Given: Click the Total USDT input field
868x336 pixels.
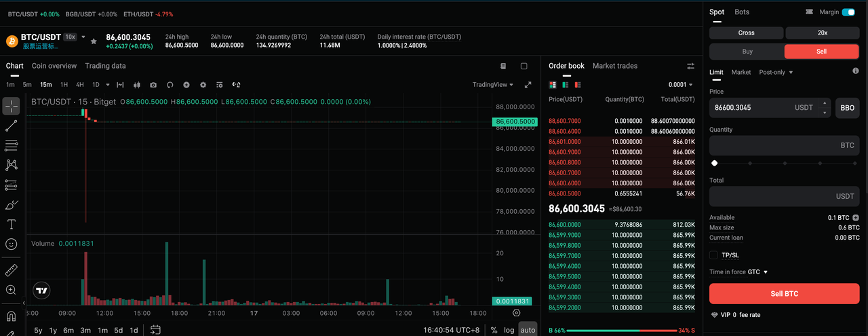Looking at the screenshot, I should (784, 196).
